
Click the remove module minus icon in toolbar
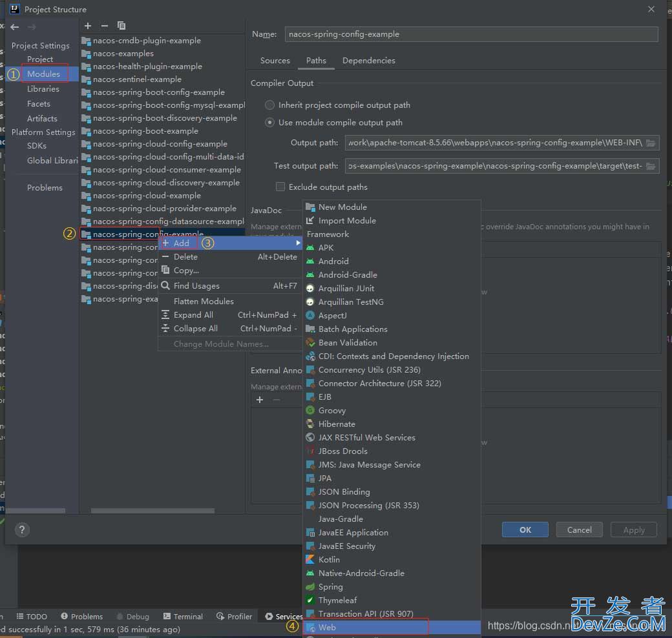click(x=105, y=26)
